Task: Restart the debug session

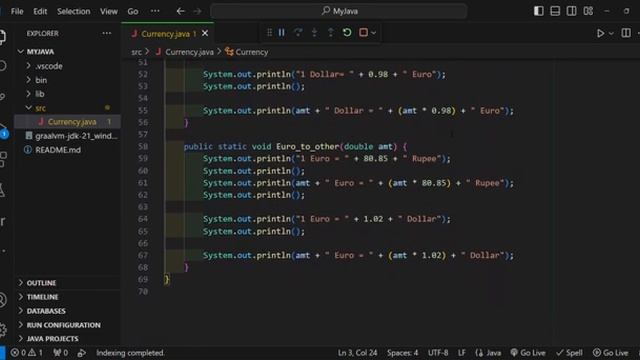Action: click(x=347, y=33)
